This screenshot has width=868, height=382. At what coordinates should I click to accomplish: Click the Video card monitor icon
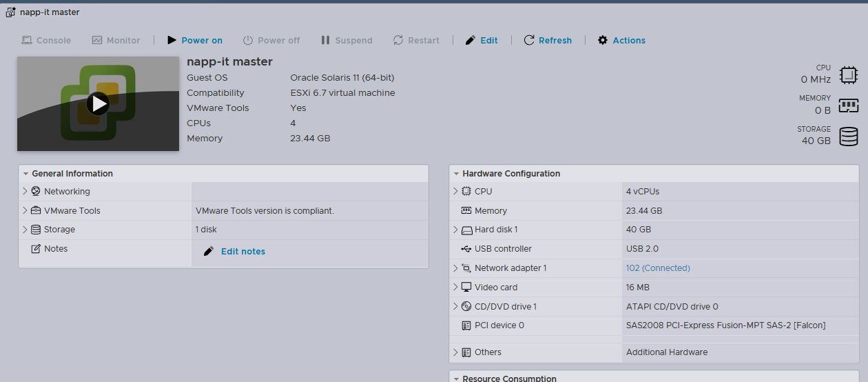point(466,287)
